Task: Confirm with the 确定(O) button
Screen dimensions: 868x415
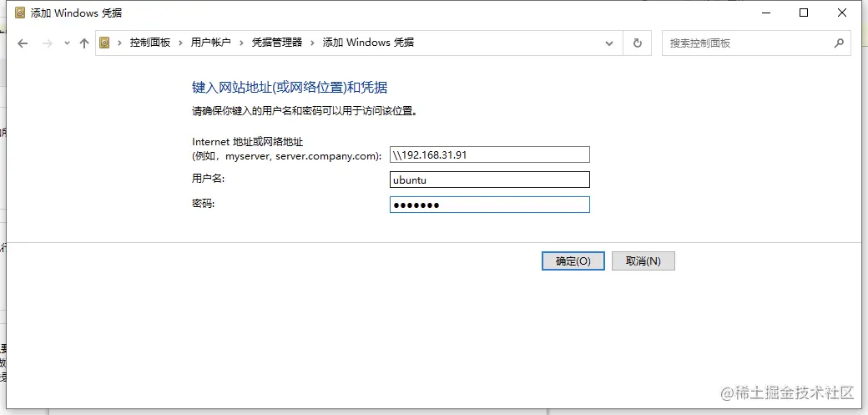Action: [x=573, y=261]
